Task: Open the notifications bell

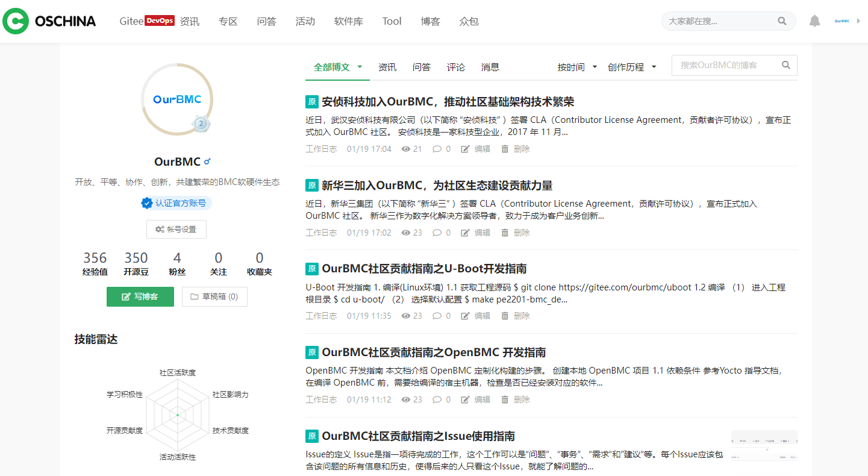Action: [814, 21]
